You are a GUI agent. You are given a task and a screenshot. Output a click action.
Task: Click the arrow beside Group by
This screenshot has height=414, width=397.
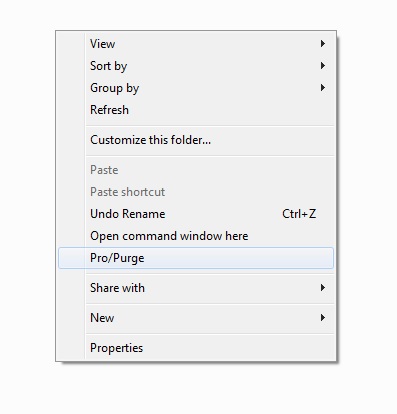322,88
